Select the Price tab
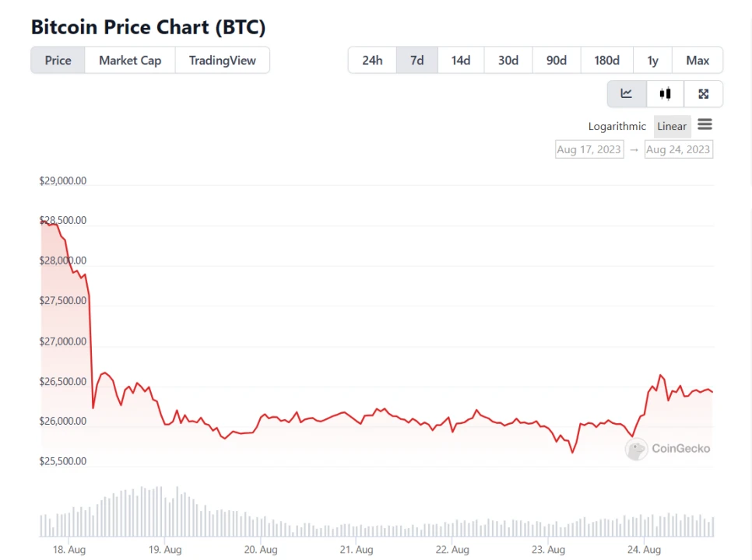Screen dimensions: 752x560 (x=58, y=61)
